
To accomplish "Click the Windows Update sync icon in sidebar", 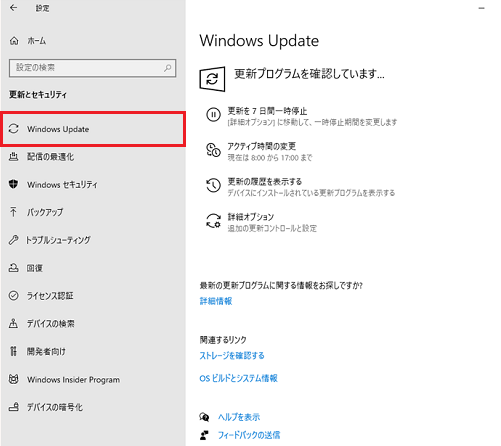I will [14, 129].
